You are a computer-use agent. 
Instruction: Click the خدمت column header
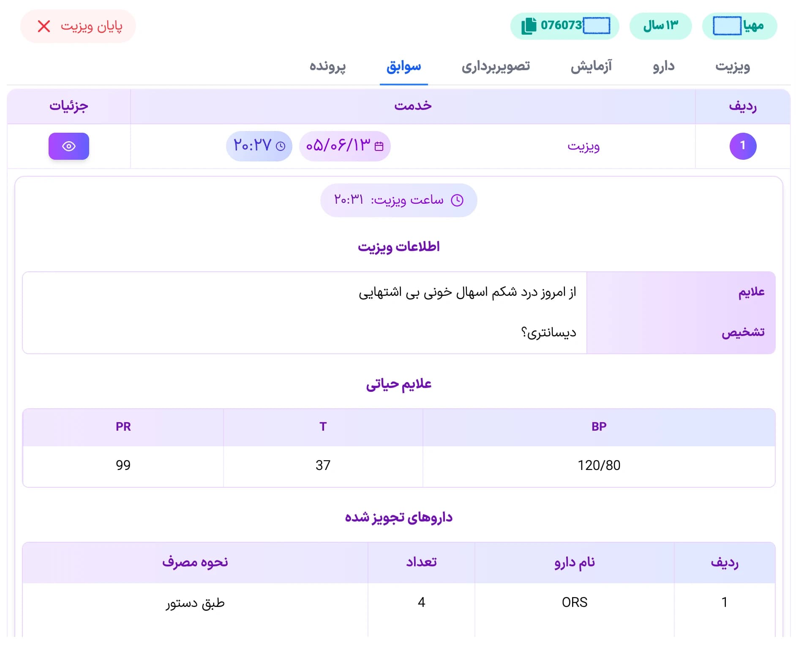click(x=413, y=106)
